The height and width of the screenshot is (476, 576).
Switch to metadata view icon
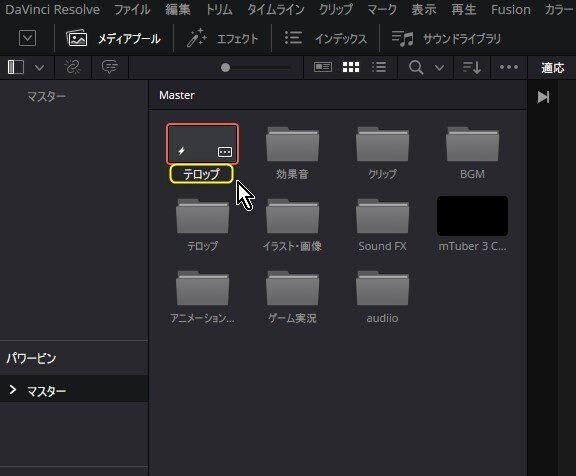click(x=323, y=67)
